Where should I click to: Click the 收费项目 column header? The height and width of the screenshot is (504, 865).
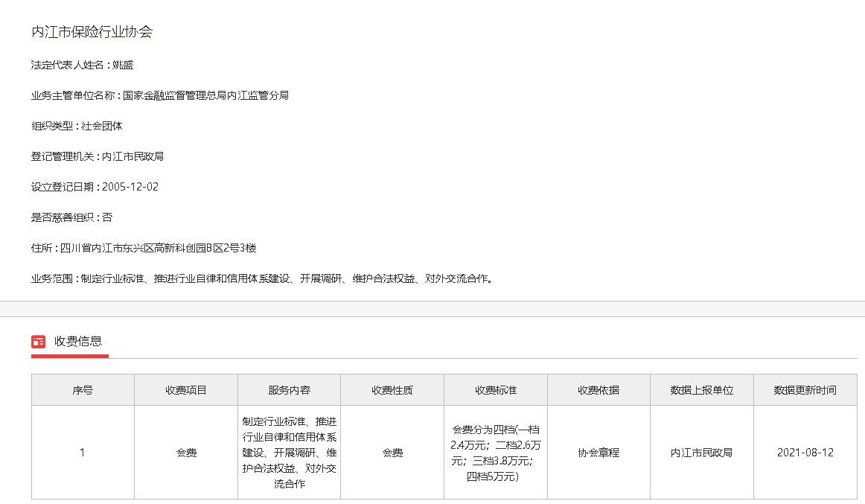pyautogui.click(x=186, y=390)
